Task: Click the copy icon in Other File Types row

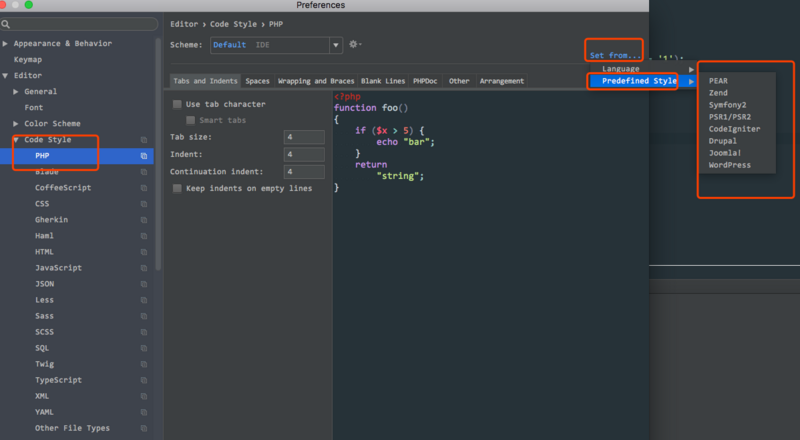Action: (144, 428)
